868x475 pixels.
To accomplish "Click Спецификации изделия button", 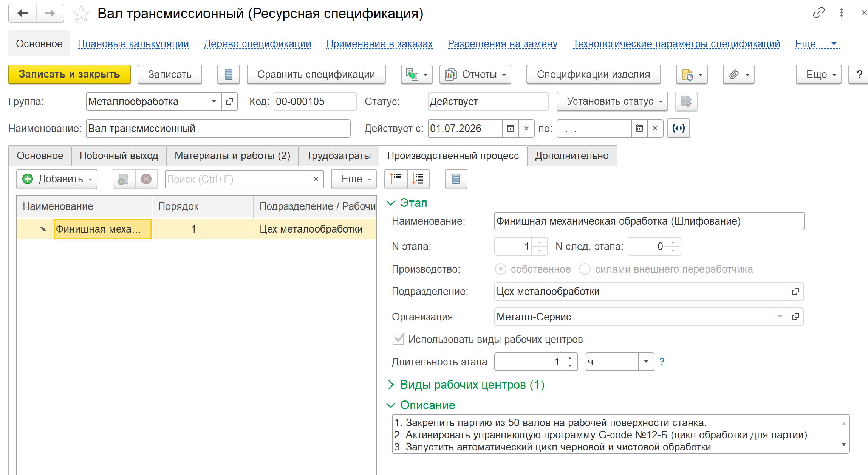I will point(594,75).
